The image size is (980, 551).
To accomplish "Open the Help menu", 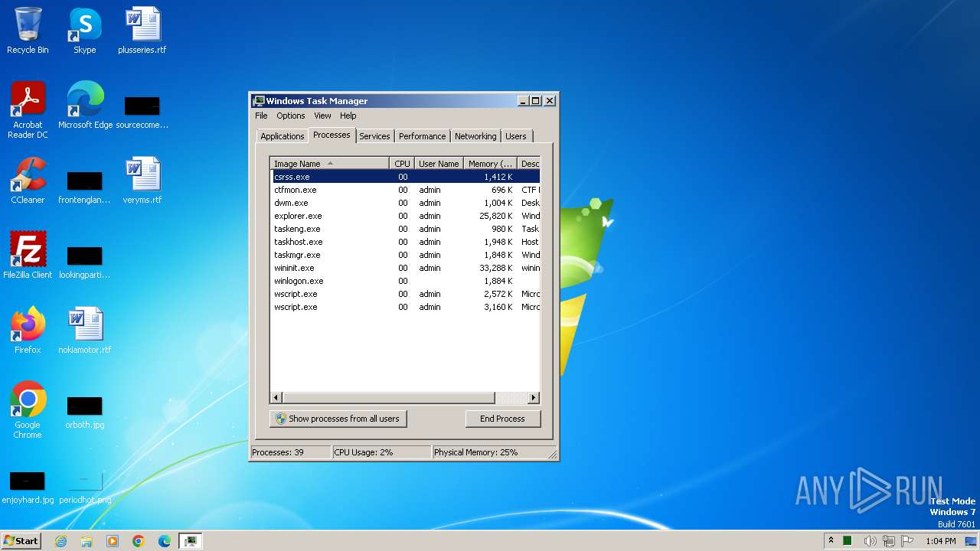I will point(348,116).
